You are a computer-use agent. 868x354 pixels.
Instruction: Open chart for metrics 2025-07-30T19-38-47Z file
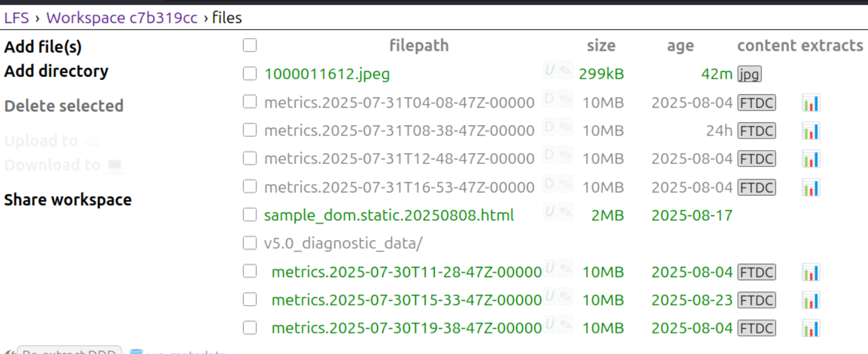811,329
